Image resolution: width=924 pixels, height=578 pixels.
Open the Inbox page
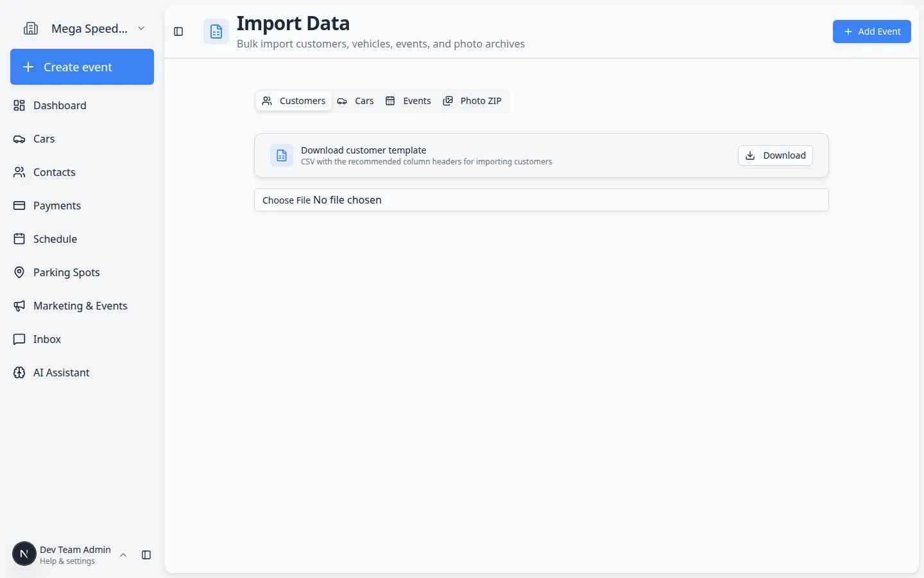click(82, 339)
